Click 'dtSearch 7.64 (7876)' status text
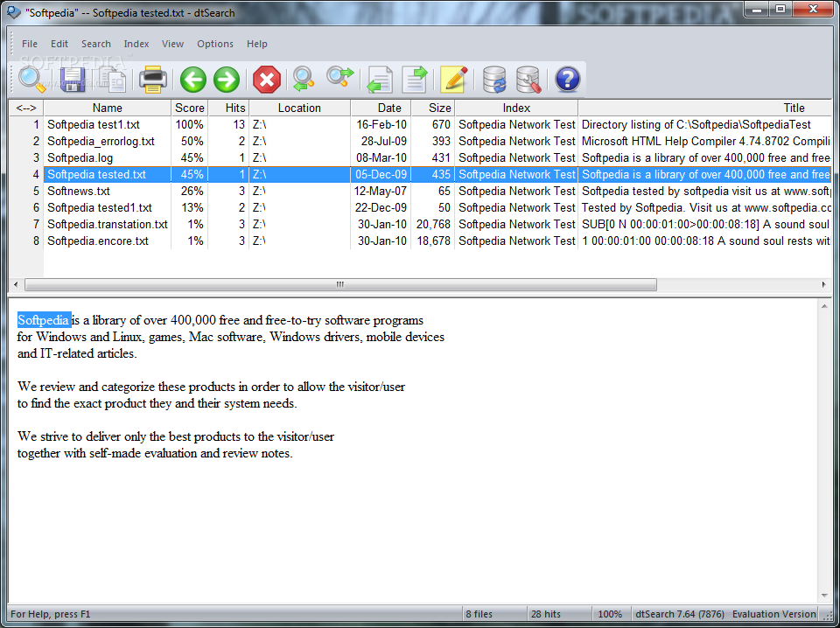Screen dimensions: 840x628 tap(679, 614)
